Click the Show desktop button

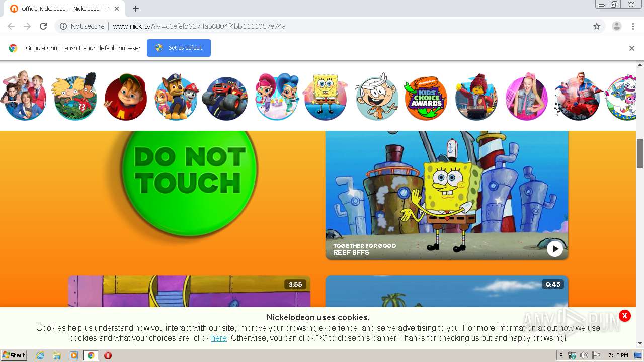(x=638, y=355)
